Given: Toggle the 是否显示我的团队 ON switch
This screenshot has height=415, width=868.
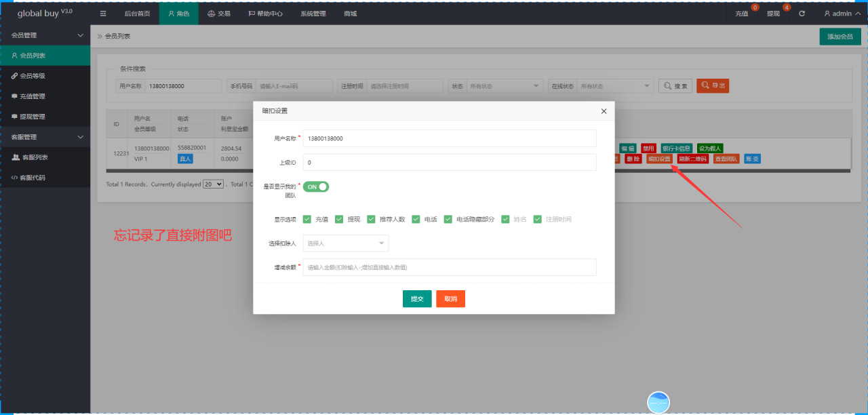Looking at the screenshot, I should 316,186.
